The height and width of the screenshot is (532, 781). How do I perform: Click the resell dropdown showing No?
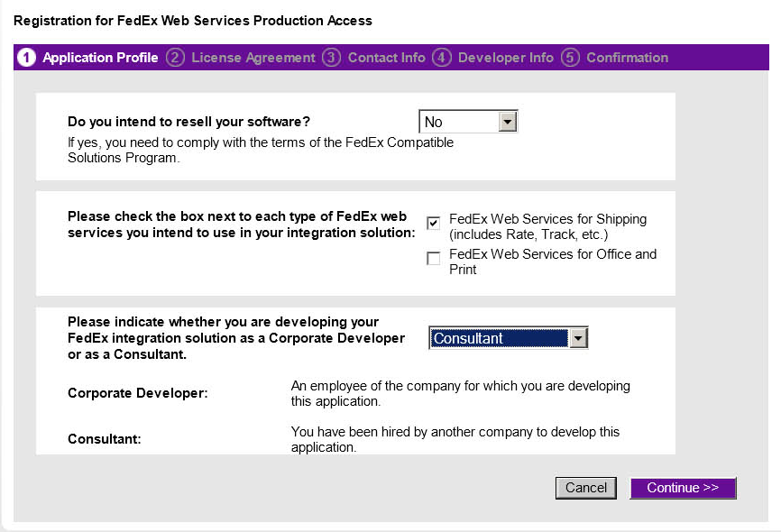point(459,122)
